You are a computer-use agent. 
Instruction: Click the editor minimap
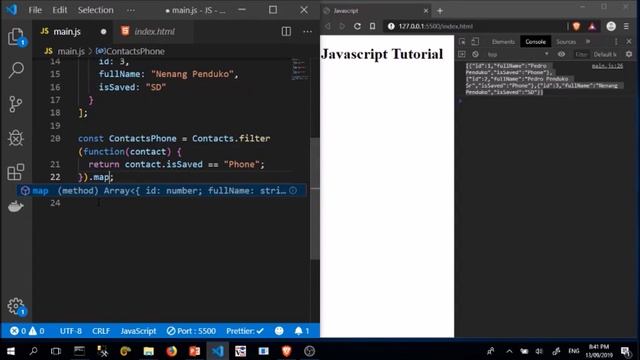click(x=299, y=69)
